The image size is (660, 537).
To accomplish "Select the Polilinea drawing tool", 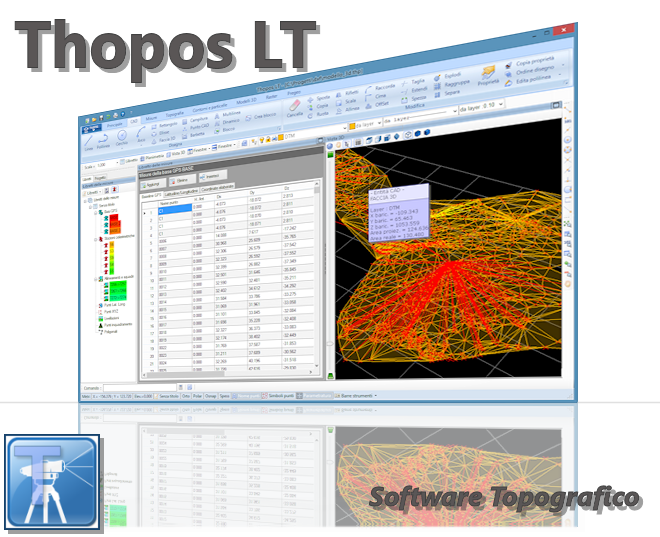I will click(103, 141).
